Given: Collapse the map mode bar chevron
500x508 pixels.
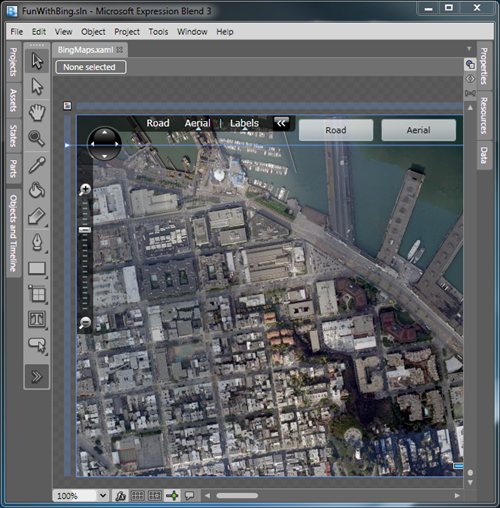Looking at the screenshot, I should pos(281,123).
